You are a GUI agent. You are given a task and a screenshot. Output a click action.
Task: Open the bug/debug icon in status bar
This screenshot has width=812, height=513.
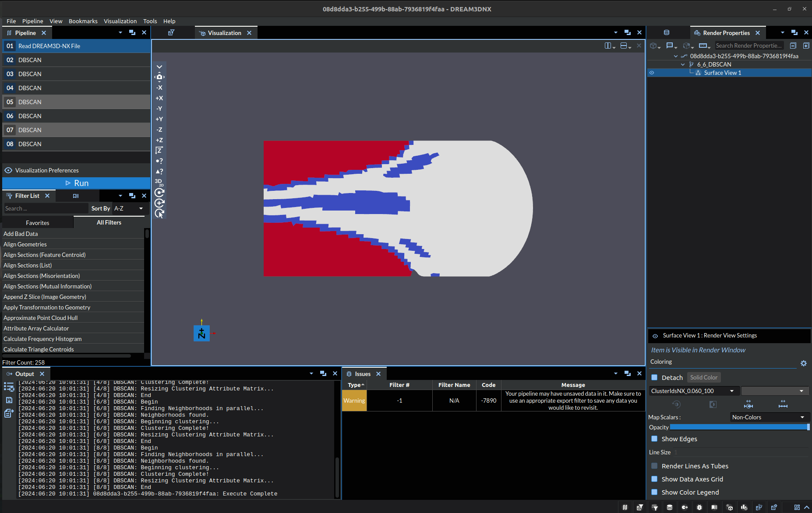coord(699,507)
